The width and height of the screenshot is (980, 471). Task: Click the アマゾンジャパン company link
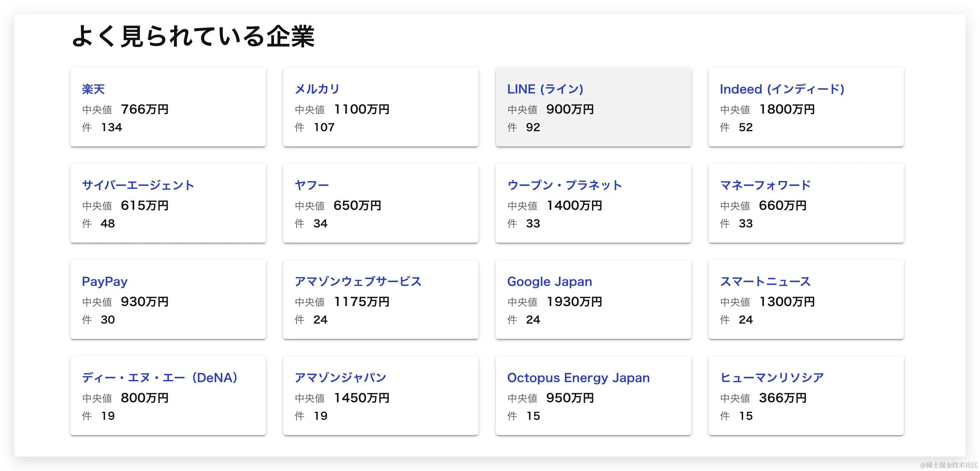coord(341,378)
